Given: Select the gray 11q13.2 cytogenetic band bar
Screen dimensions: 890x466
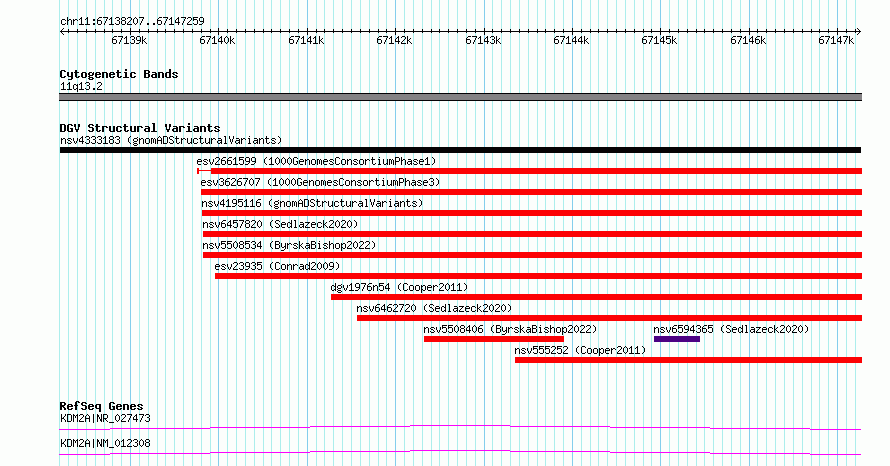Looking at the screenshot, I should [x=460, y=97].
